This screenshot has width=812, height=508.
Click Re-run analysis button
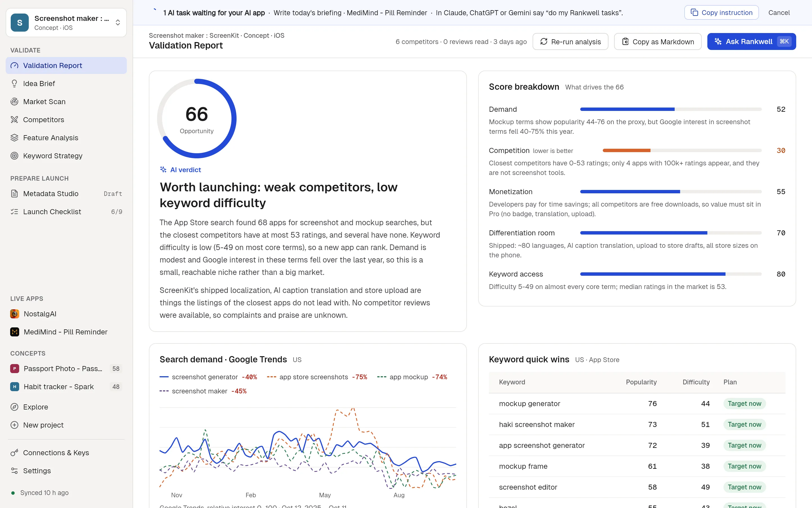570,42
